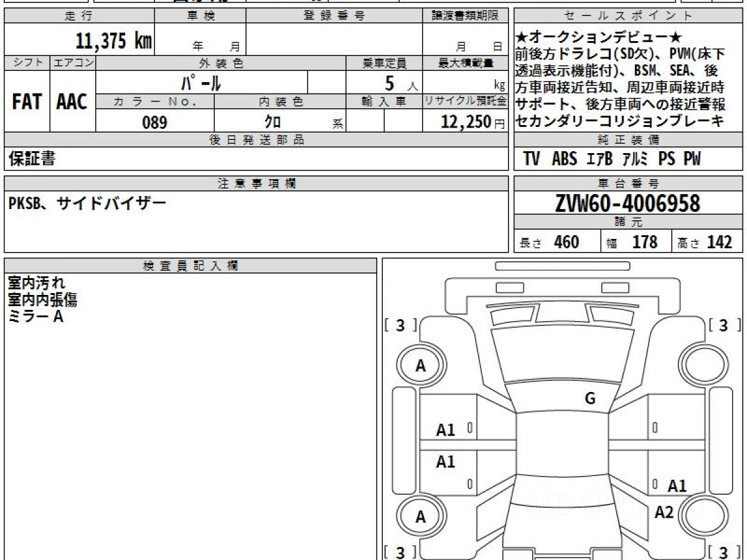Select the セールスポイント header

tap(629, 16)
